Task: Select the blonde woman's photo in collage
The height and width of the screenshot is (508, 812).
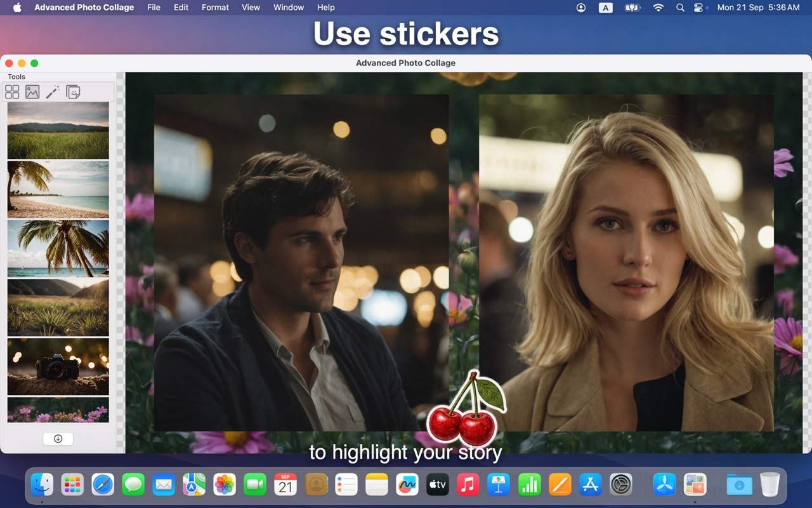Action: coord(626,263)
